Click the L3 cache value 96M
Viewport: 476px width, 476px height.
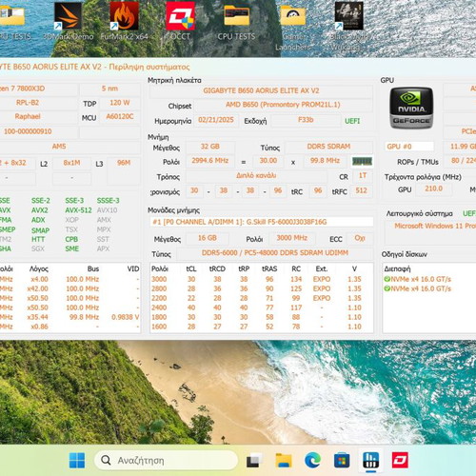[124, 163]
